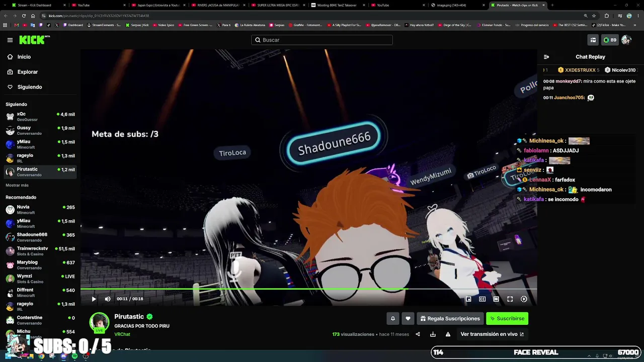644x362 pixels.
Task: Open the Google apps grid in bookmarks bar
Action: click(x=6, y=25)
